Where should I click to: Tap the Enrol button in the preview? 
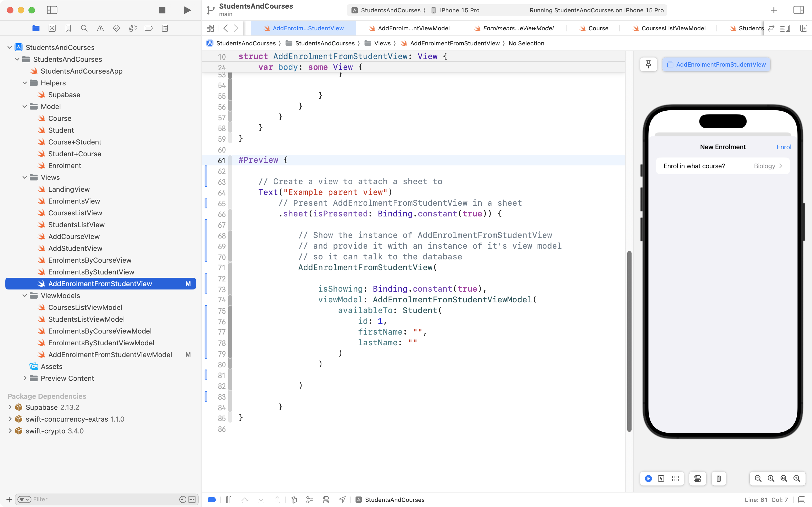784,147
